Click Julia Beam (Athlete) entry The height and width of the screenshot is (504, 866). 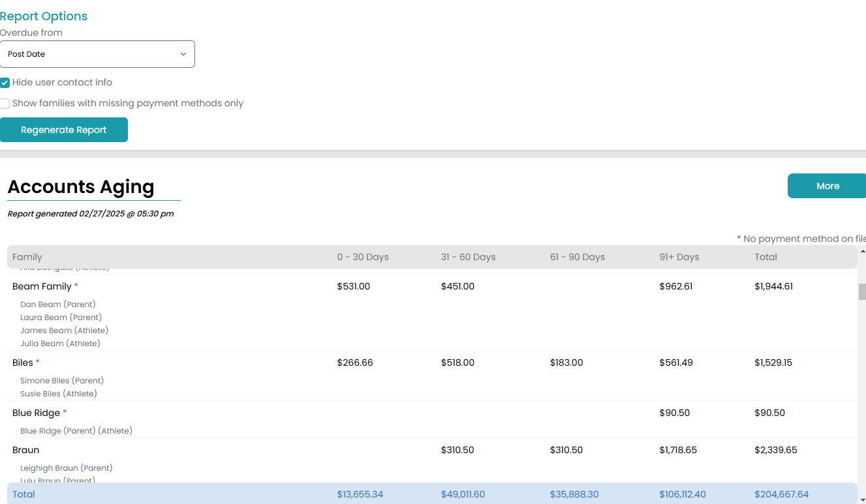point(60,344)
